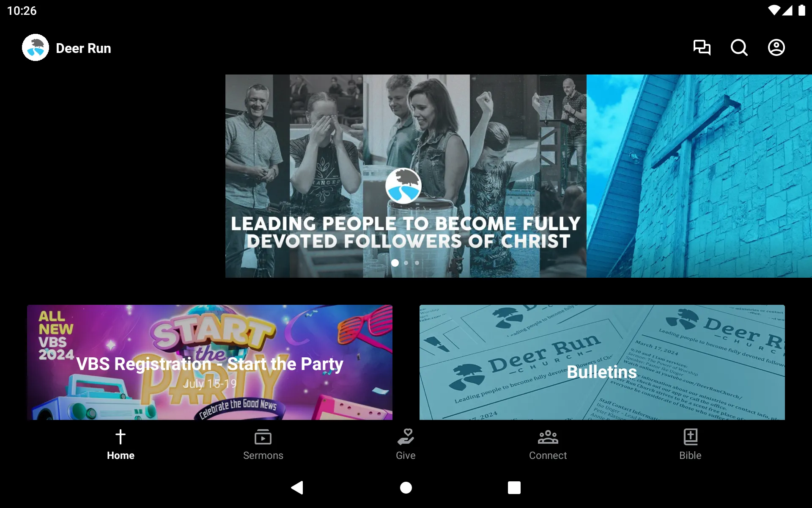Expand the VBS Registration card
The height and width of the screenshot is (508, 812).
[x=210, y=362]
